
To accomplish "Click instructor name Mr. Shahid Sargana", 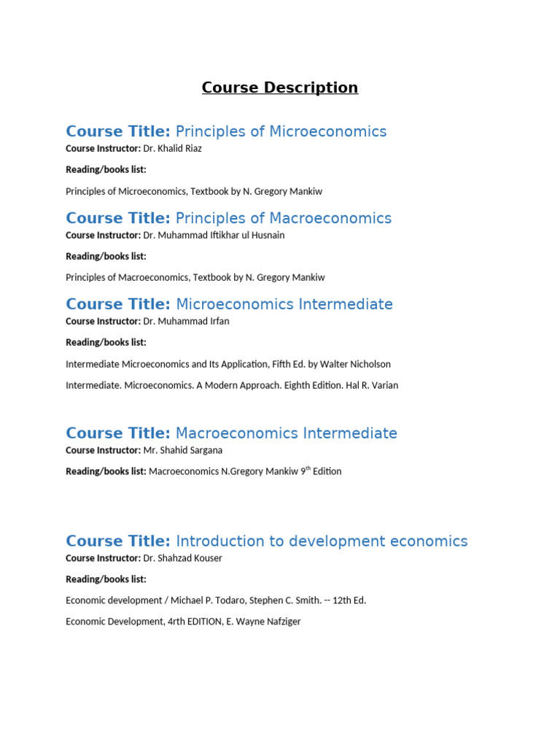I will (x=183, y=450).
